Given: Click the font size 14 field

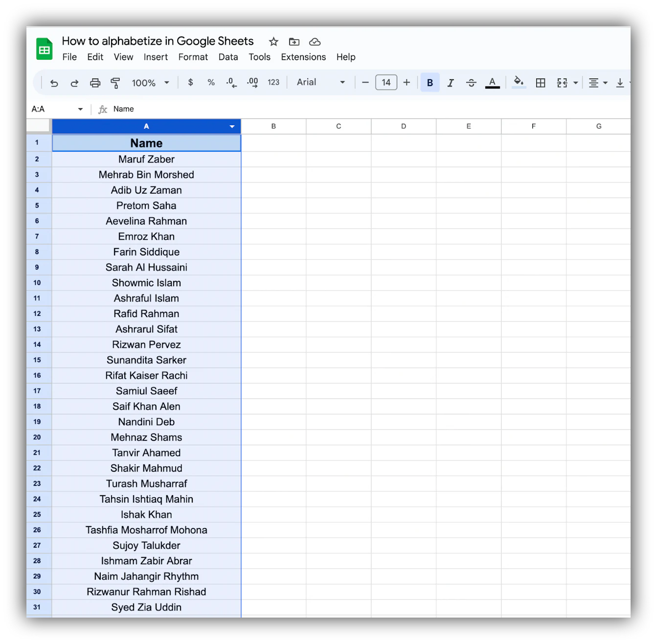Looking at the screenshot, I should tap(386, 82).
